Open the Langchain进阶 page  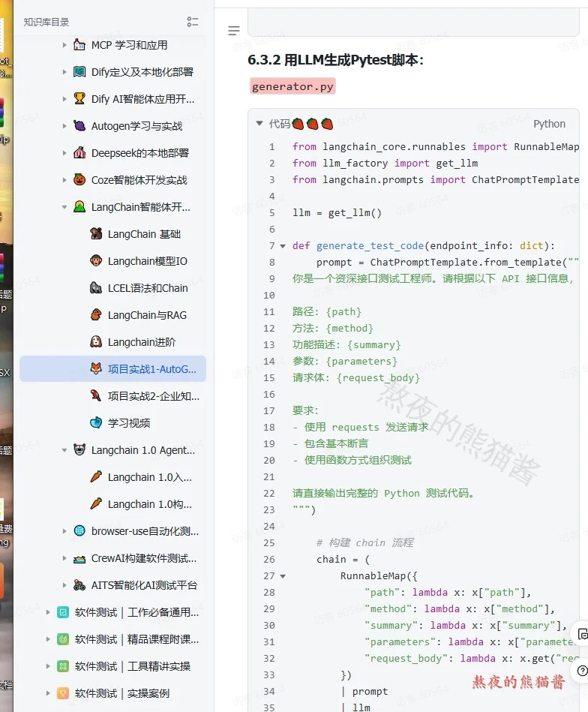click(142, 342)
